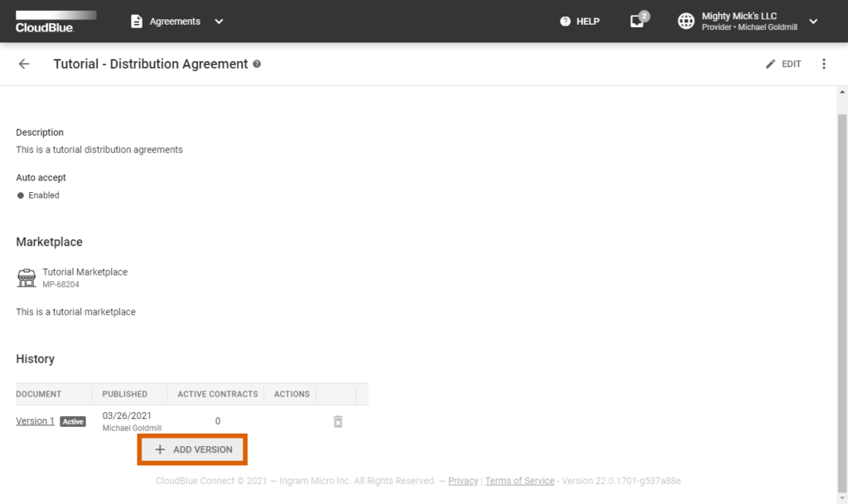Click the Agreements document icon in the top bar

(135, 22)
